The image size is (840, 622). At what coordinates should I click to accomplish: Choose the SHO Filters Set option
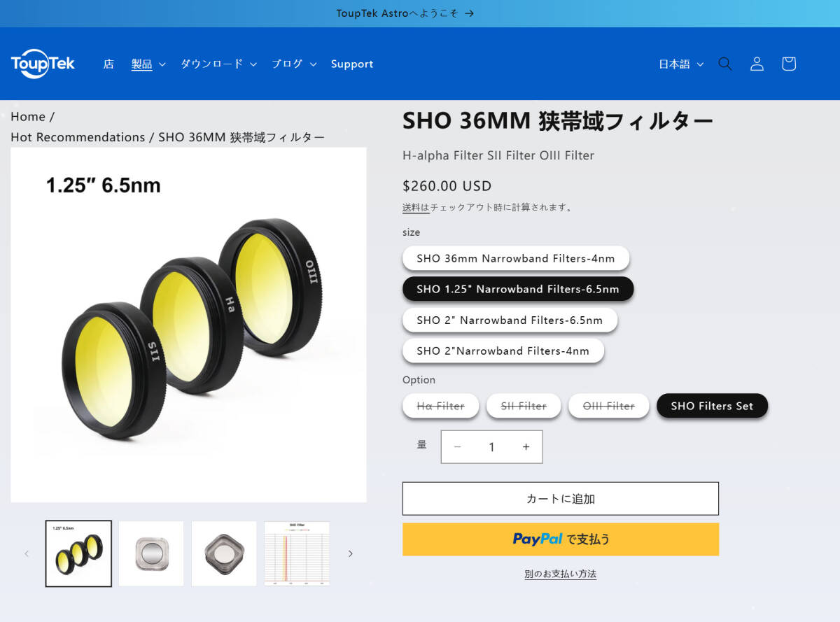pyautogui.click(x=712, y=406)
